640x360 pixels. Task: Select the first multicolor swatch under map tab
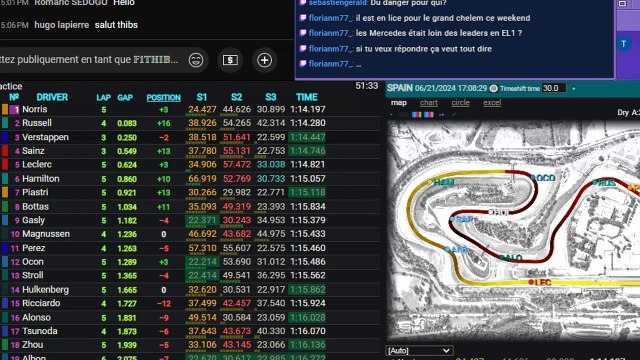tap(416, 115)
